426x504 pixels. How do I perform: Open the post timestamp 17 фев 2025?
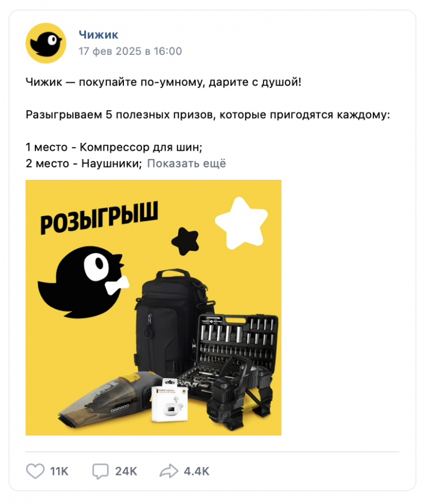pyautogui.click(x=130, y=51)
